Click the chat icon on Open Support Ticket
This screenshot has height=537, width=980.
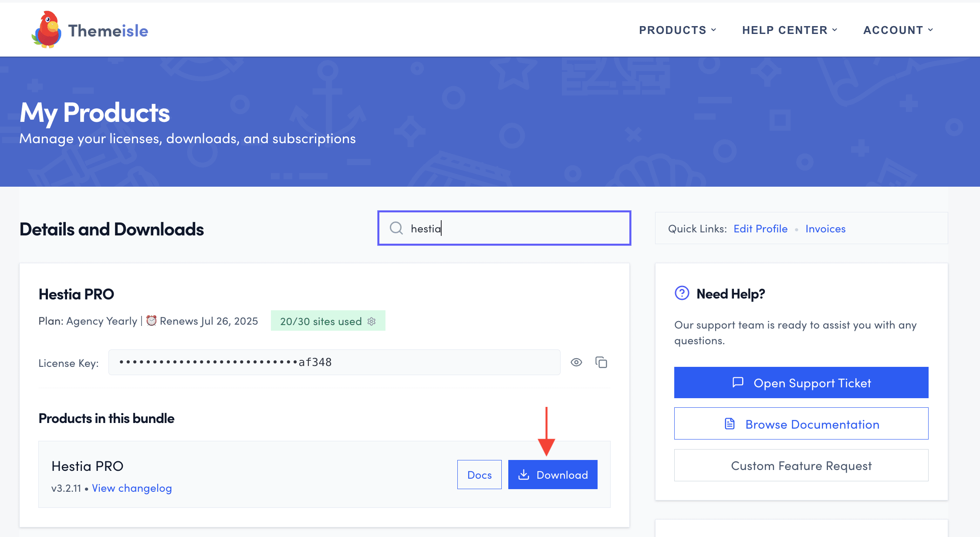[x=738, y=382]
